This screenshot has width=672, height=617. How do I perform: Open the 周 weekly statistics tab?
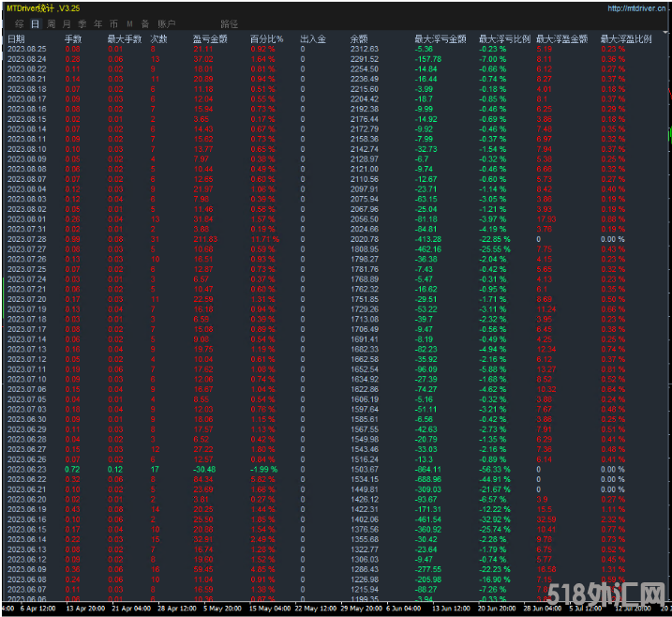click(51, 23)
